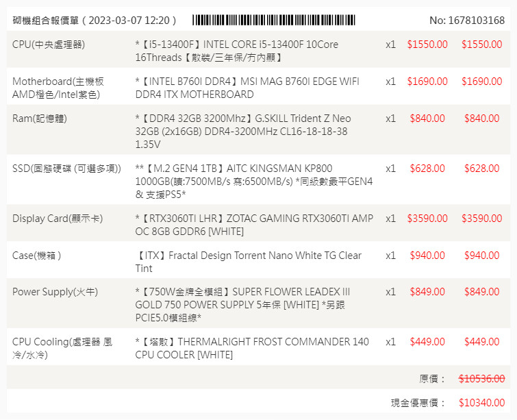Click the Ram(記憶體) category label

[40, 119]
